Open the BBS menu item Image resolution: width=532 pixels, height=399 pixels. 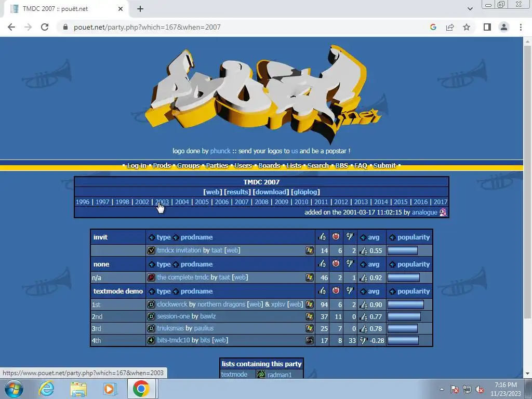click(342, 166)
